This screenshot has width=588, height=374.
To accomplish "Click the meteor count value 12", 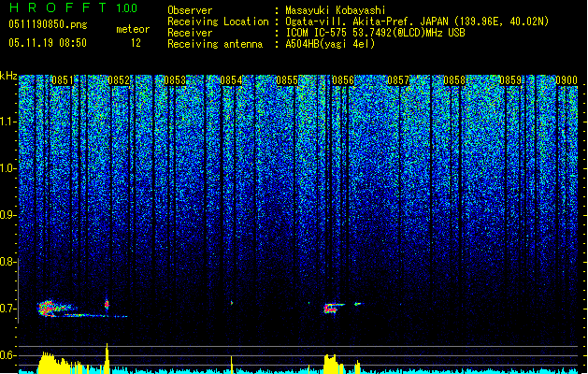I will [x=136, y=43].
